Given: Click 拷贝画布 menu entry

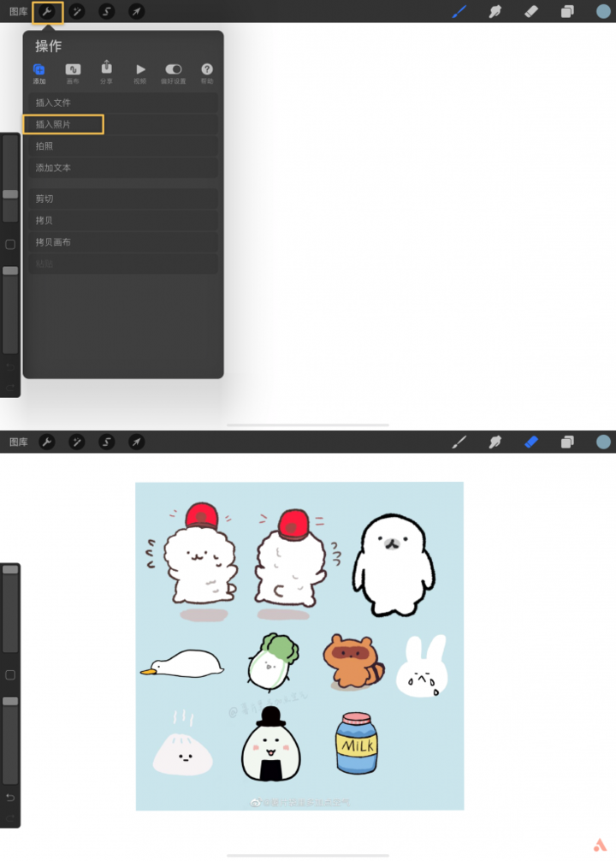Looking at the screenshot, I should click(123, 242).
